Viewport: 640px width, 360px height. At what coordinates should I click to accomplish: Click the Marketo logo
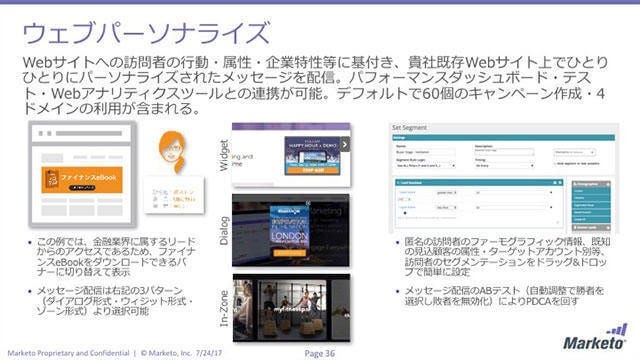coord(594,338)
